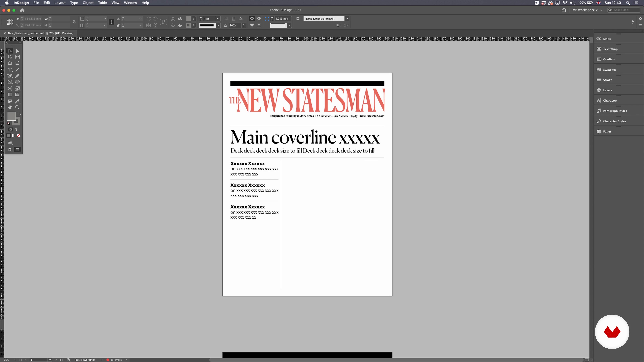Select the Type tool
Image resolution: width=644 pixels, height=362 pixels.
[10, 69]
